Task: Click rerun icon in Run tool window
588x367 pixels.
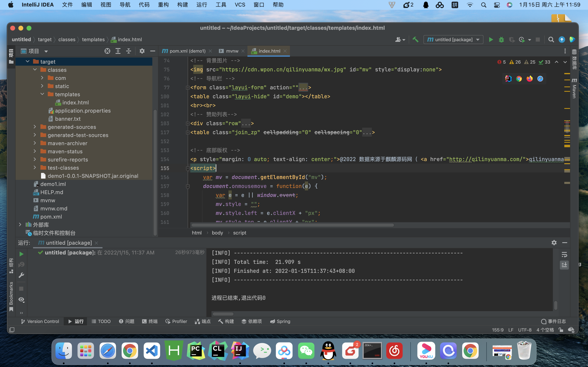Action: [x=21, y=254]
